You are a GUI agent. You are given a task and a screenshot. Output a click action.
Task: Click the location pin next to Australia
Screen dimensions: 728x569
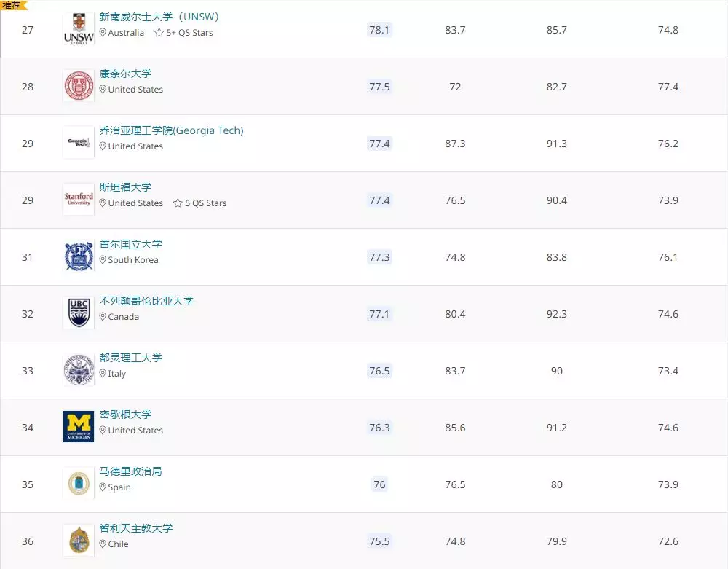pos(101,33)
